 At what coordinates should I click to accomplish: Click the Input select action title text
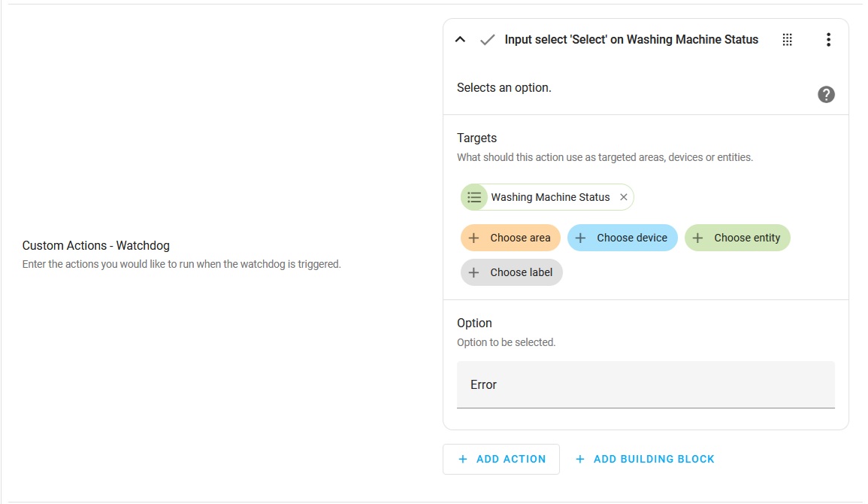tap(631, 40)
